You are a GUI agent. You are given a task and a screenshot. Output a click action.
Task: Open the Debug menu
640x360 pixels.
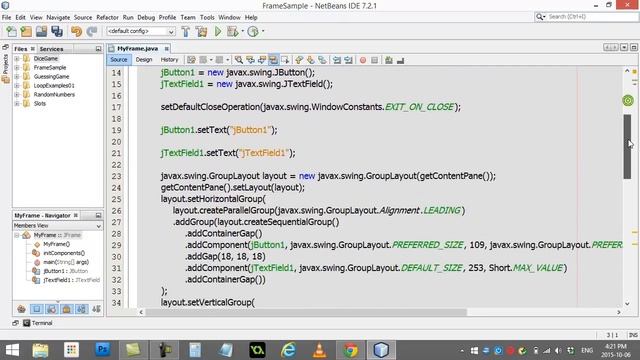[146, 18]
